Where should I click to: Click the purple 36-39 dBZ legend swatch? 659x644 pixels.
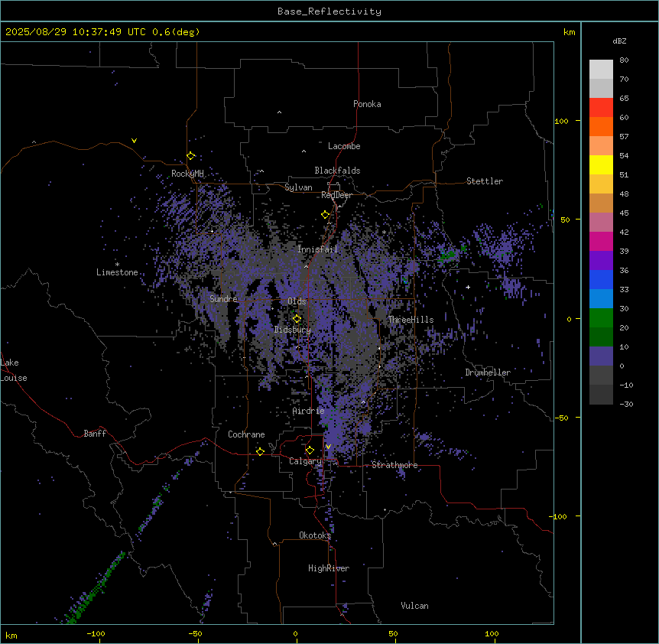click(601, 260)
